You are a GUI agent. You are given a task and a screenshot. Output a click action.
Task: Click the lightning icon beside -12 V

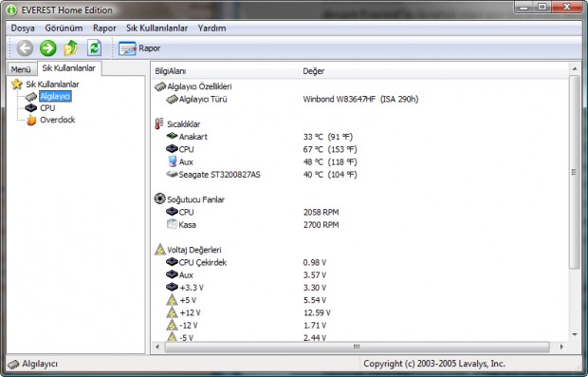(x=172, y=325)
